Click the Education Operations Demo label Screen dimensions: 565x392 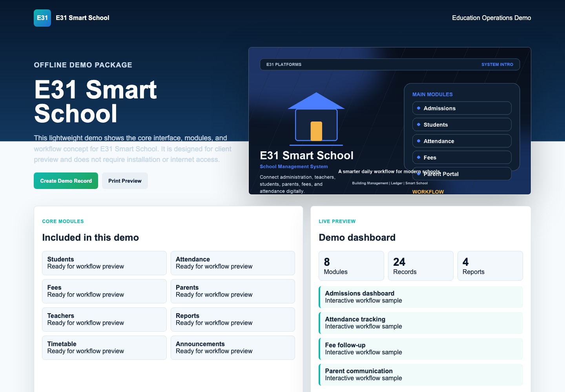491,18
